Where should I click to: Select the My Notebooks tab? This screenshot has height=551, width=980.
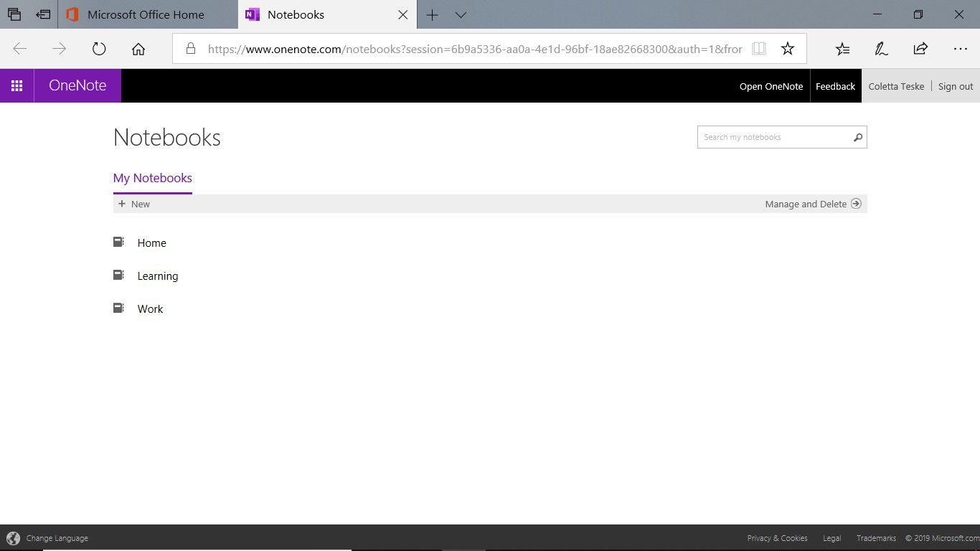[153, 178]
